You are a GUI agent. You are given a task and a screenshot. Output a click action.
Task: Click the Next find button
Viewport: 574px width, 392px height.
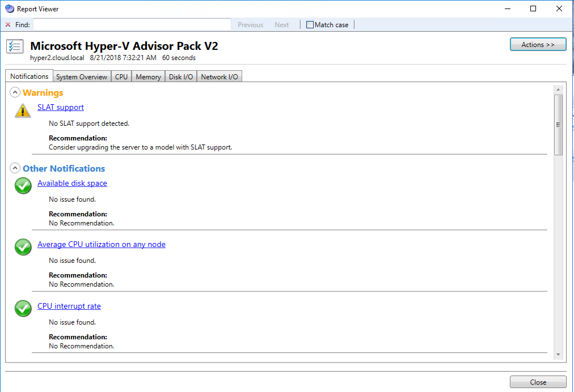tap(281, 25)
